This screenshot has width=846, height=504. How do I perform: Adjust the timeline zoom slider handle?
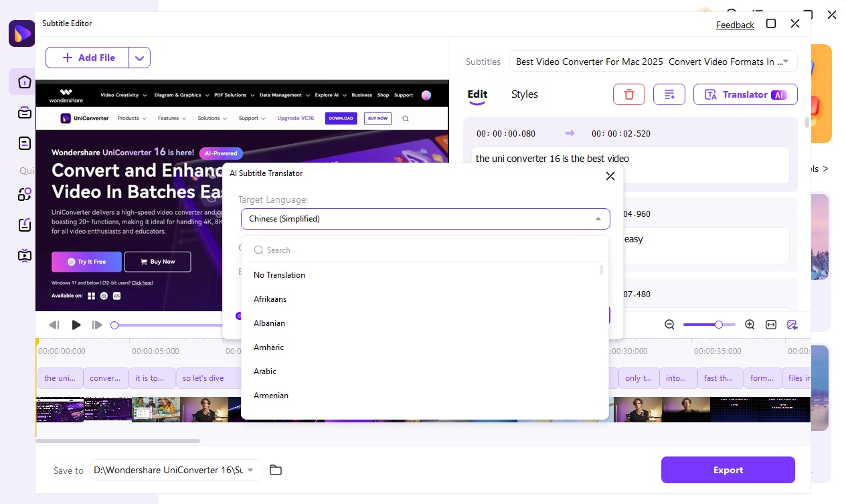pos(718,325)
